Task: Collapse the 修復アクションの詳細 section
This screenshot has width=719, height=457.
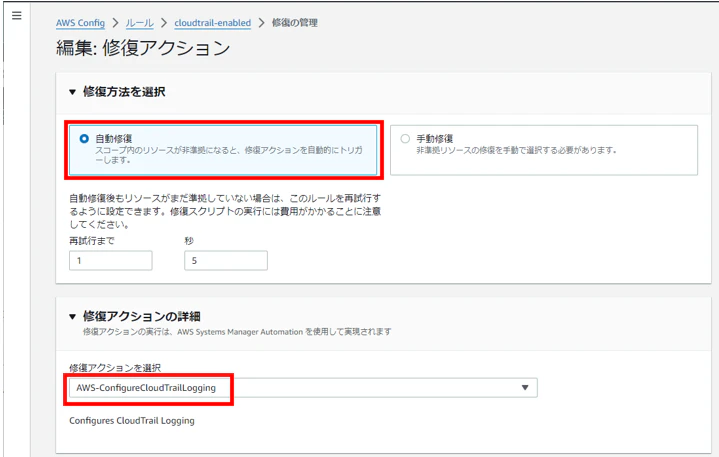Action: click(72, 317)
